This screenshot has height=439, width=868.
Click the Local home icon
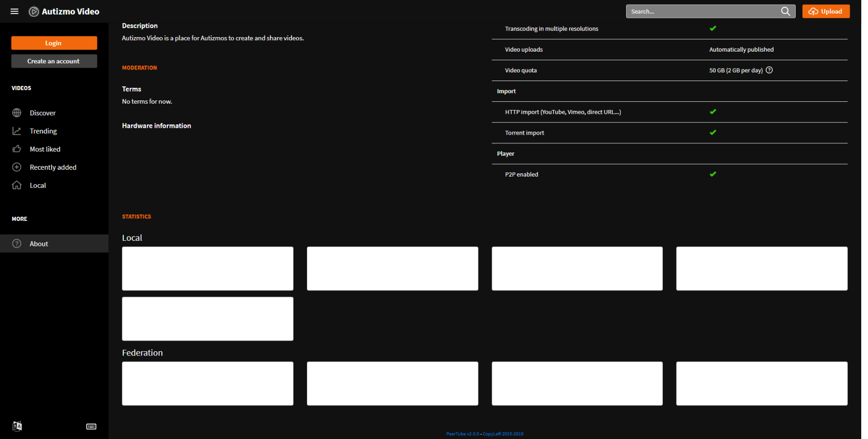[17, 185]
